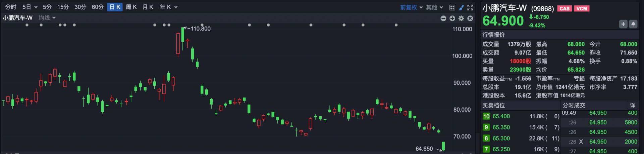Screen dimensions: 644x154
Task: Click the stock code (09868)
Action: pyautogui.click(x=542, y=9)
